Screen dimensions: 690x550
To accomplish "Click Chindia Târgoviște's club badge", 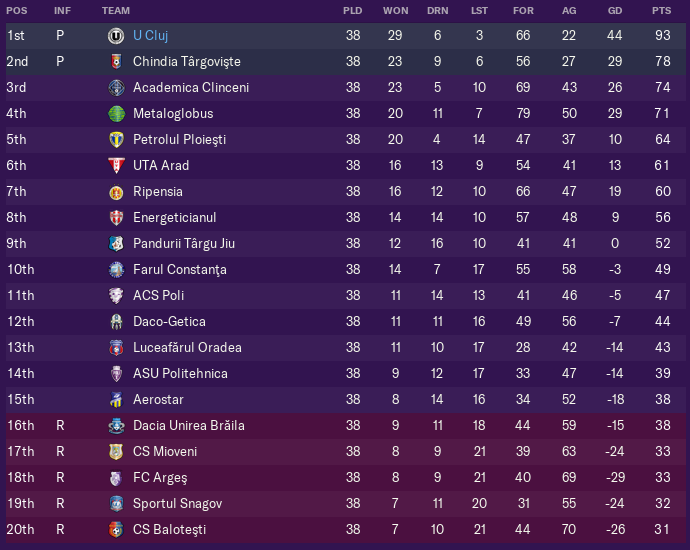I will [x=116, y=62].
